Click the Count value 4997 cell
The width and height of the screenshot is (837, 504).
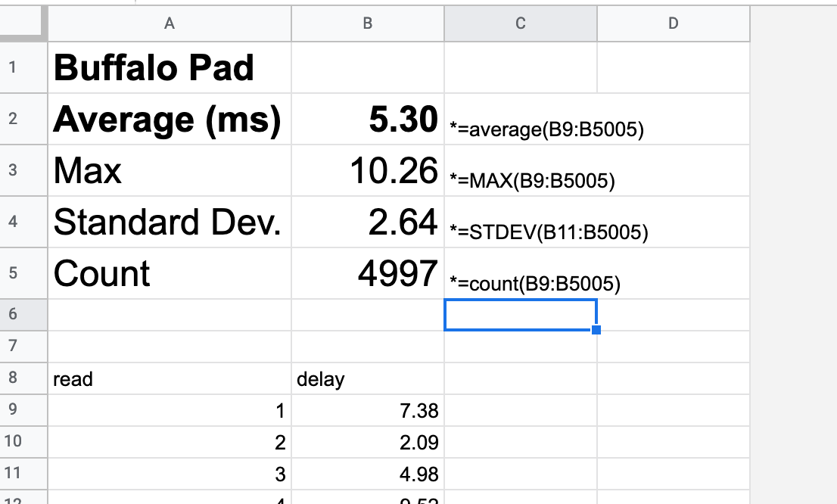pyautogui.click(x=367, y=273)
